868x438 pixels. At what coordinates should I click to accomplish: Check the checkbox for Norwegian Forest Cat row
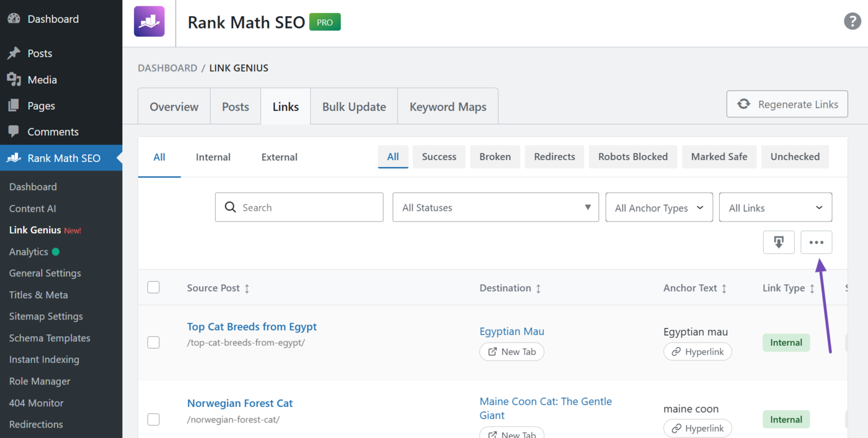[x=153, y=419]
